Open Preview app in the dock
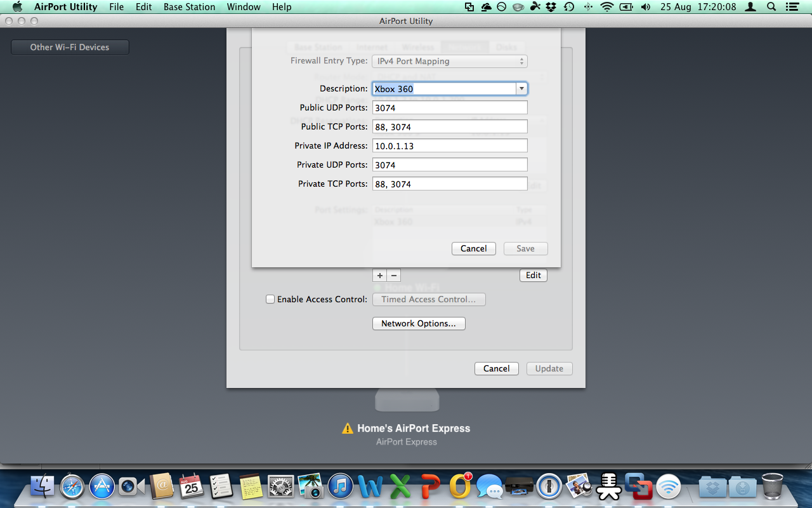The width and height of the screenshot is (812, 508). (x=579, y=486)
